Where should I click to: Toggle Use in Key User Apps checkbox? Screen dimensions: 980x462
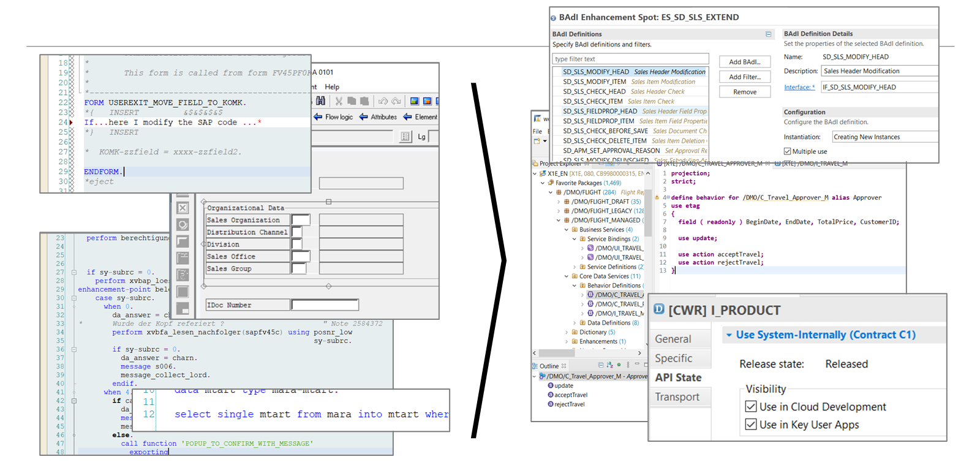click(x=751, y=424)
